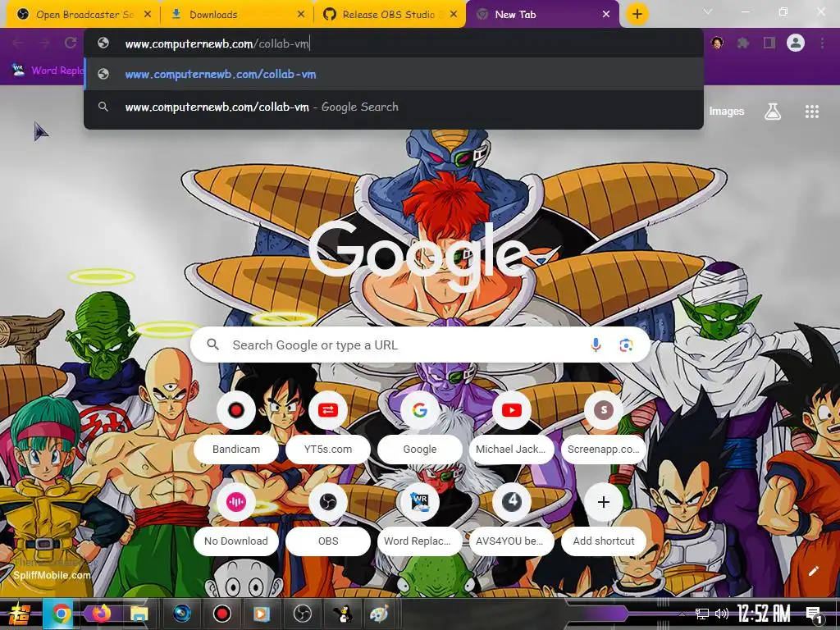Click the Search Google or type a URL box
840x630 pixels.
420,345
